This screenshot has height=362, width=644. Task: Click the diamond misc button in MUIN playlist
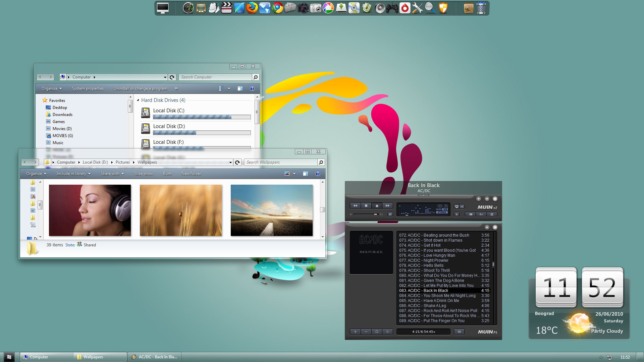pos(387,332)
